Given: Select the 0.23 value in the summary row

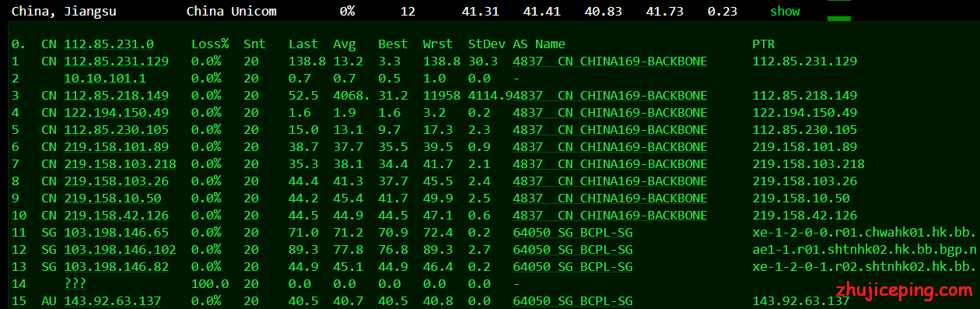Looking at the screenshot, I should [x=723, y=12].
